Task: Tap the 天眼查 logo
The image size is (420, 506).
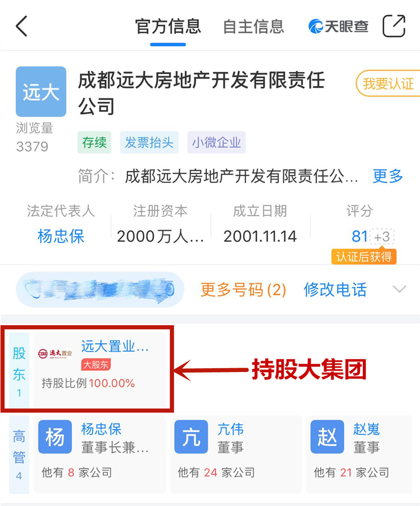Action: coord(338,26)
